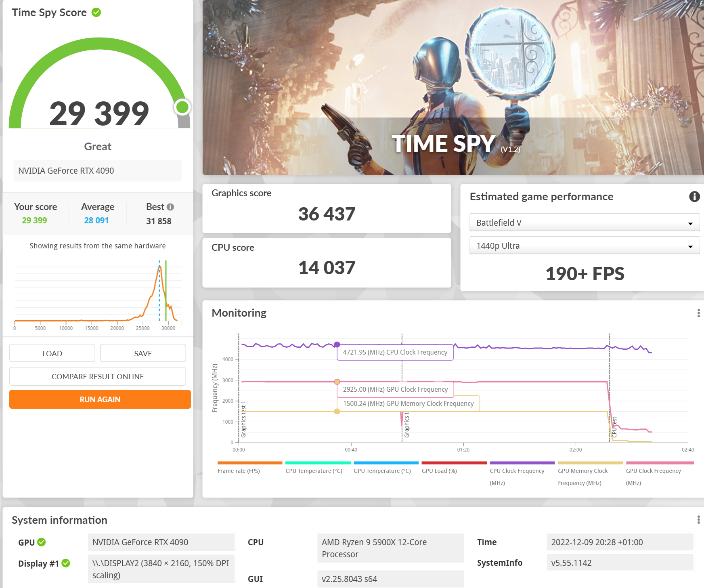Toggle the Frame rate (FPS) legend entry
Screen dimensions: 704x588
point(249,468)
